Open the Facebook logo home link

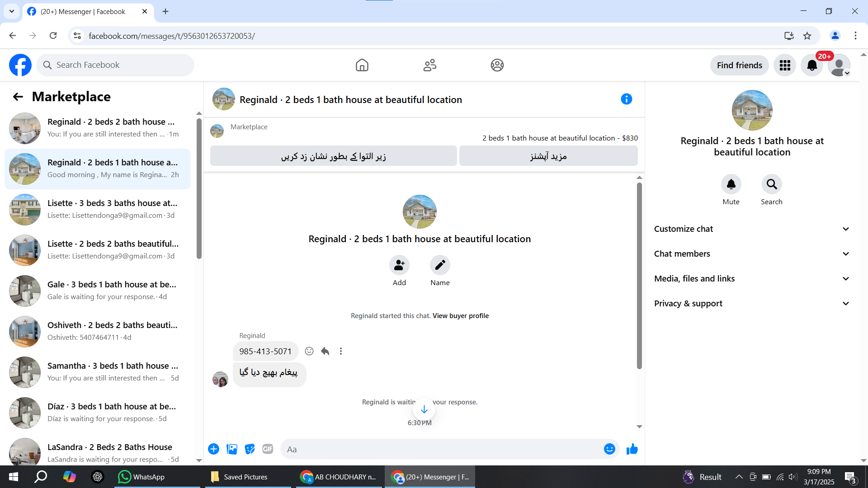coord(20,65)
